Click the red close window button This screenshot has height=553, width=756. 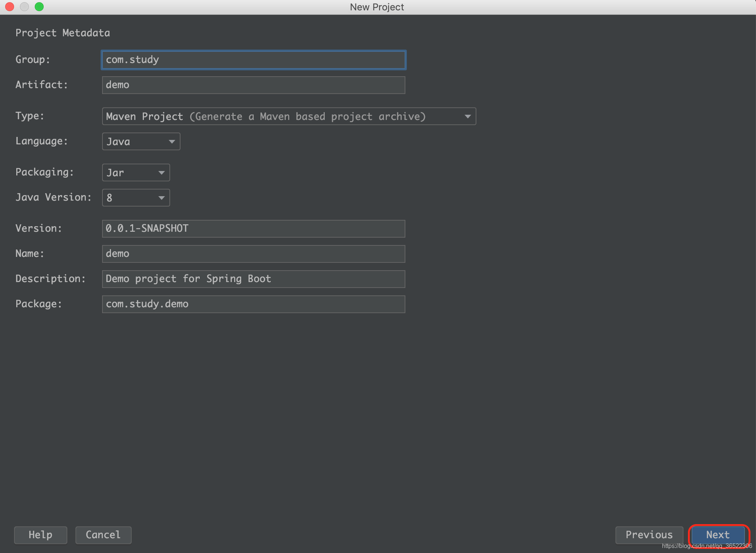(x=10, y=7)
